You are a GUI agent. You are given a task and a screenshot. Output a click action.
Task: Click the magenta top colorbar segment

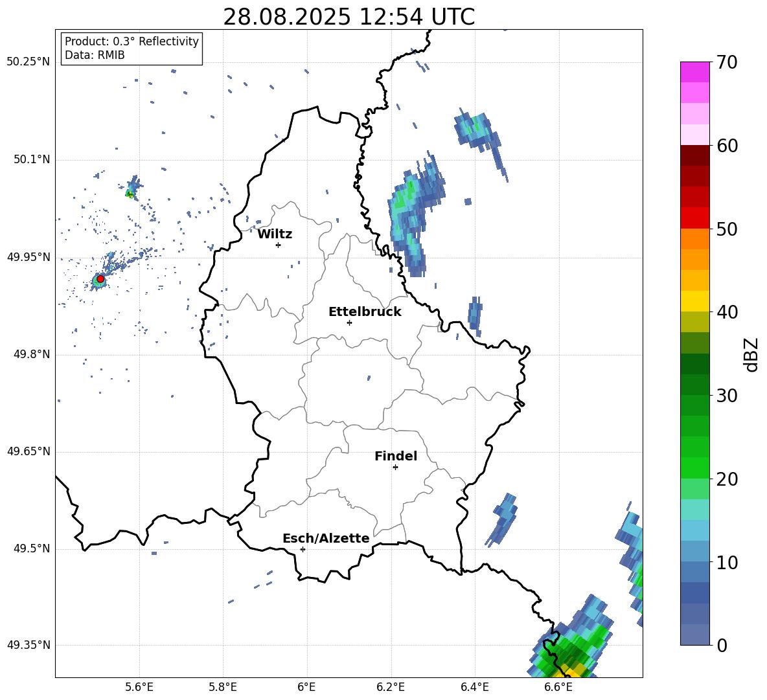pyautogui.click(x=694, y=72)
